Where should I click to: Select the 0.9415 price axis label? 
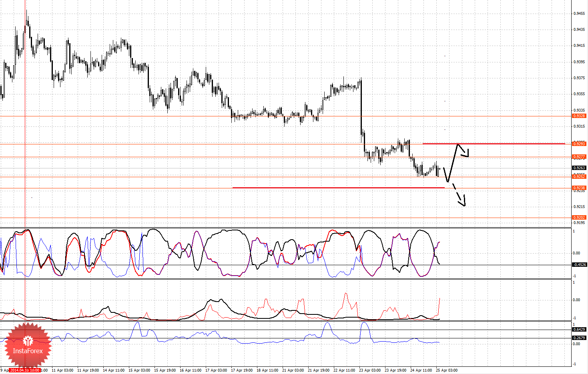point(579,46)
